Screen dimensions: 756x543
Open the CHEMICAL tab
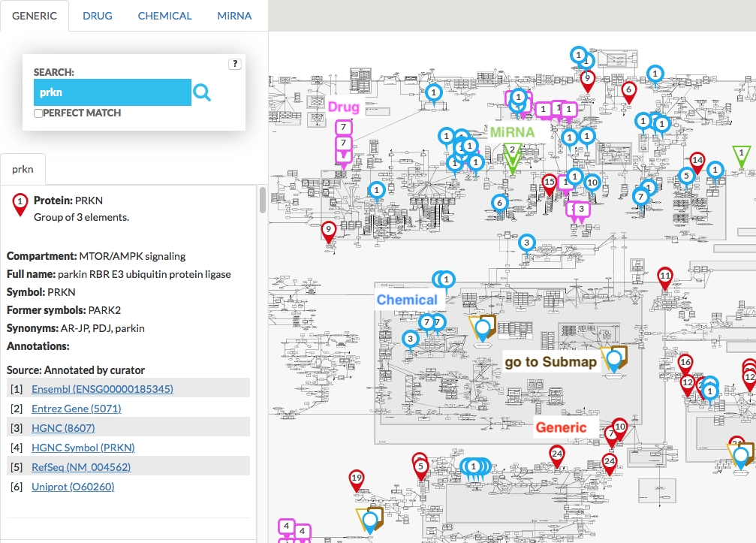[x=164, y=16]
